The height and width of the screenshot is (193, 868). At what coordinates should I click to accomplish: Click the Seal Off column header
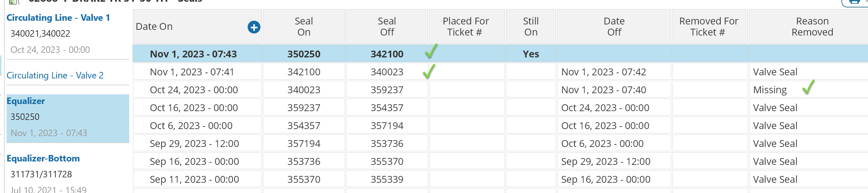coord(387,27)
